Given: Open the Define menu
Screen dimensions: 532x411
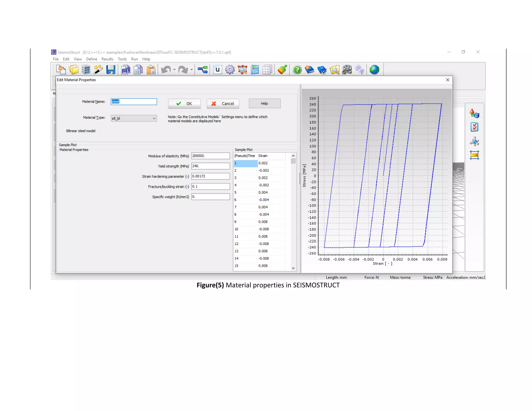Looking at the screenshot, I should (x=91, y=59).
